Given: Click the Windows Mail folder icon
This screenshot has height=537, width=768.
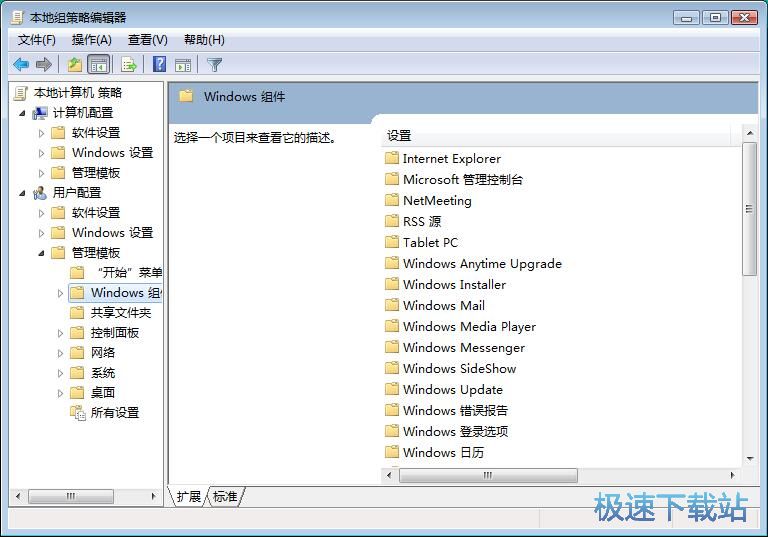Looking at the screenshot, I should pyautogui.click(x=391, y=305).
